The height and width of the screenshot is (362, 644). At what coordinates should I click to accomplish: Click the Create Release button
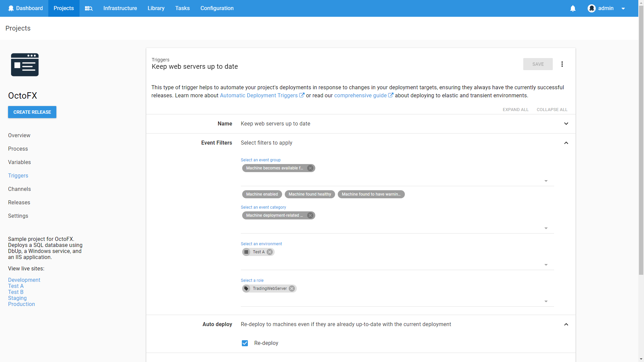(x=32, y=112)
